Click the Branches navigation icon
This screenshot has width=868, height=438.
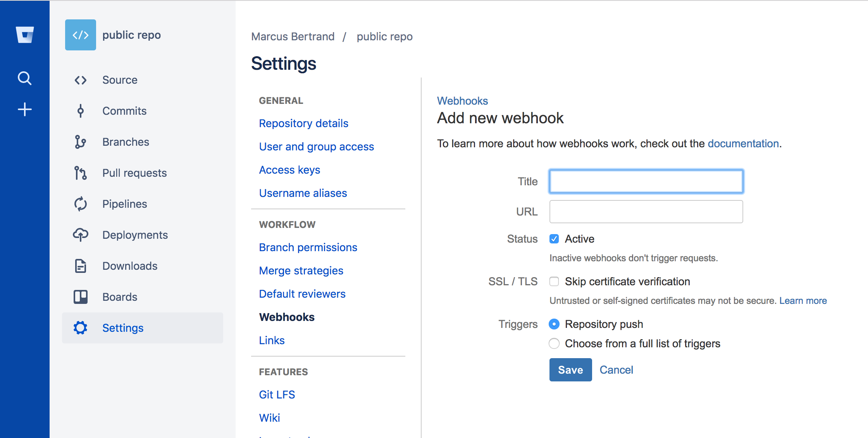click(x=81, y=142)
